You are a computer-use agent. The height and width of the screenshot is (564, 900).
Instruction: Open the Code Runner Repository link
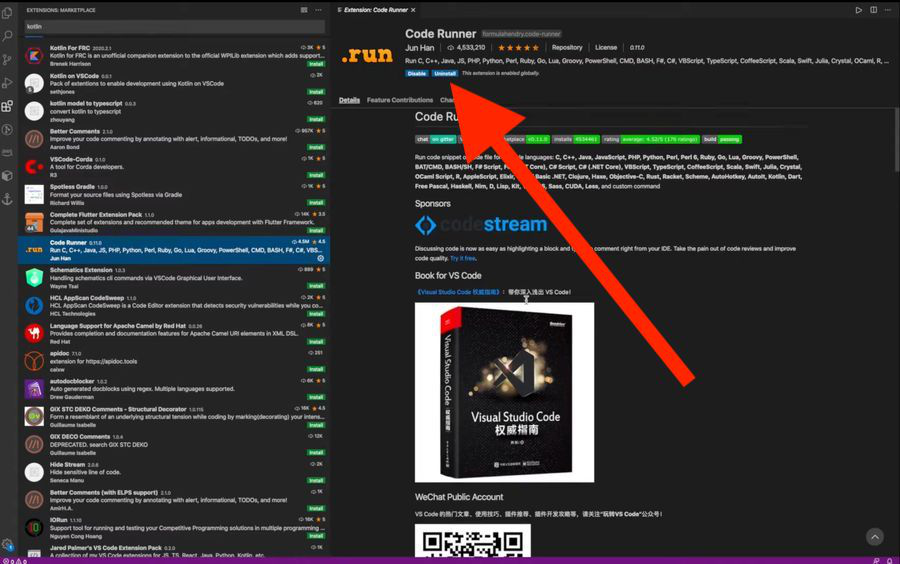click(x=567, y=48)
